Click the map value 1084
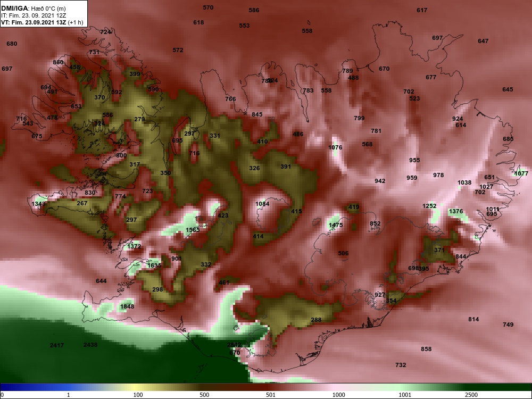Viewport: 532px width, 399px height. 262,204
